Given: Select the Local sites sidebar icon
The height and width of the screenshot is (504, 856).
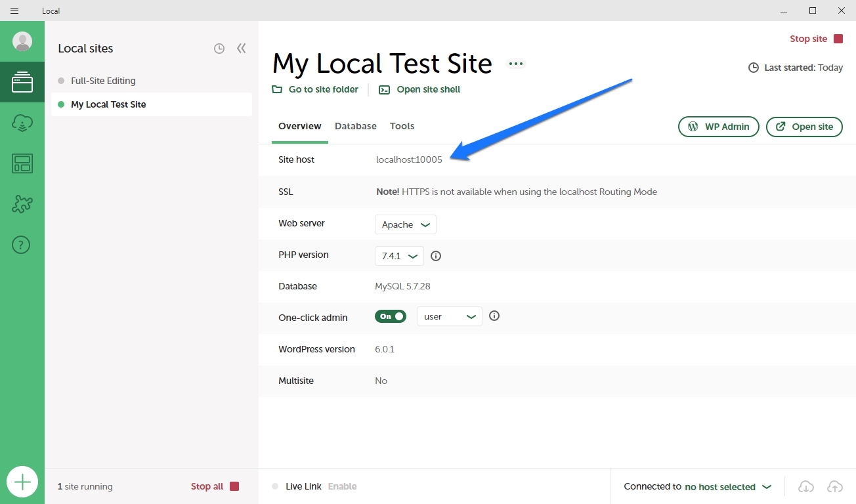Looking at the screenshot, I should pos(22,82).
